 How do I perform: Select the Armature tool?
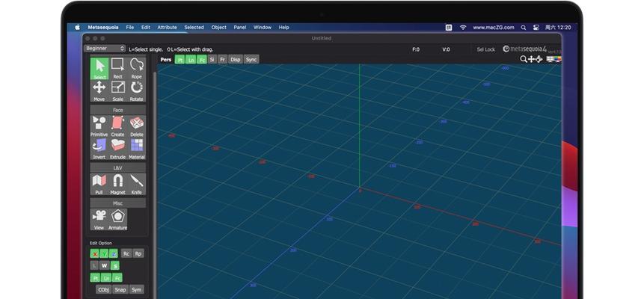[x=118, y=219]
